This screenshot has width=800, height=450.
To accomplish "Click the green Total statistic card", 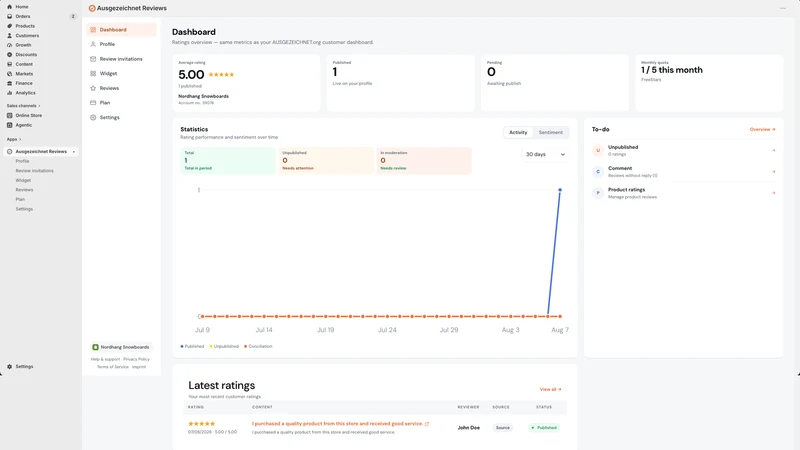I will 228,161.
